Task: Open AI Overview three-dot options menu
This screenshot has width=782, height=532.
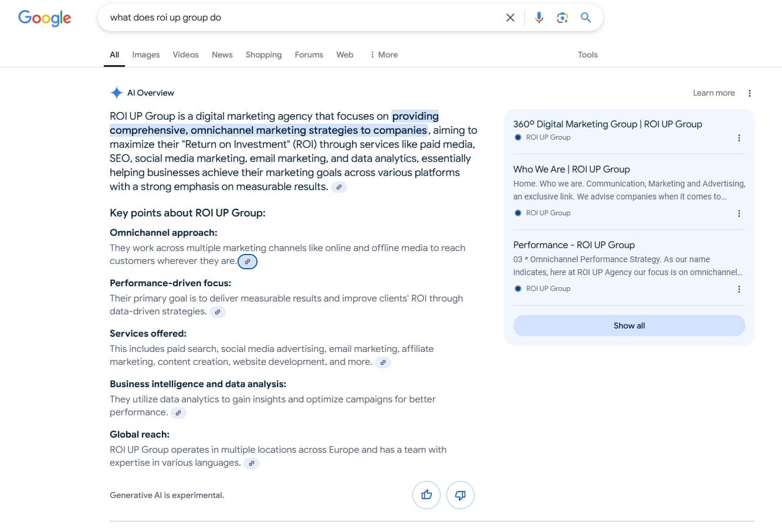Action: 749,93
